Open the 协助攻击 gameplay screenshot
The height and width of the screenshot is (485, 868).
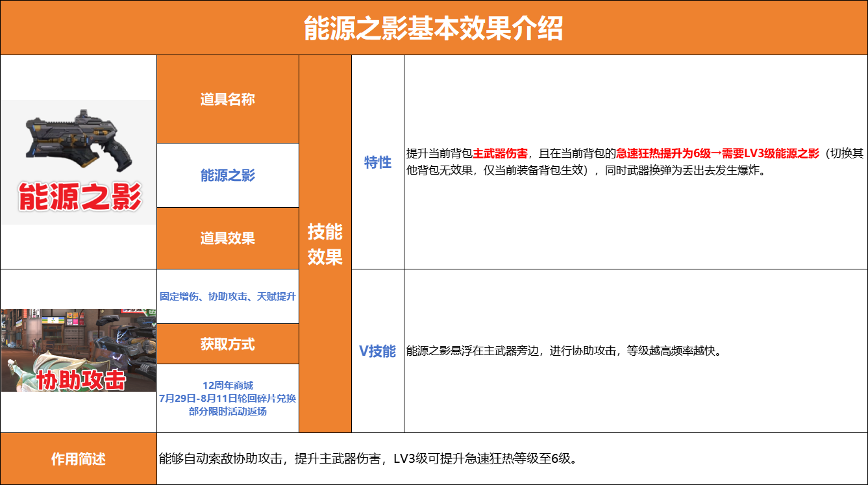click(x=78, y=351)
